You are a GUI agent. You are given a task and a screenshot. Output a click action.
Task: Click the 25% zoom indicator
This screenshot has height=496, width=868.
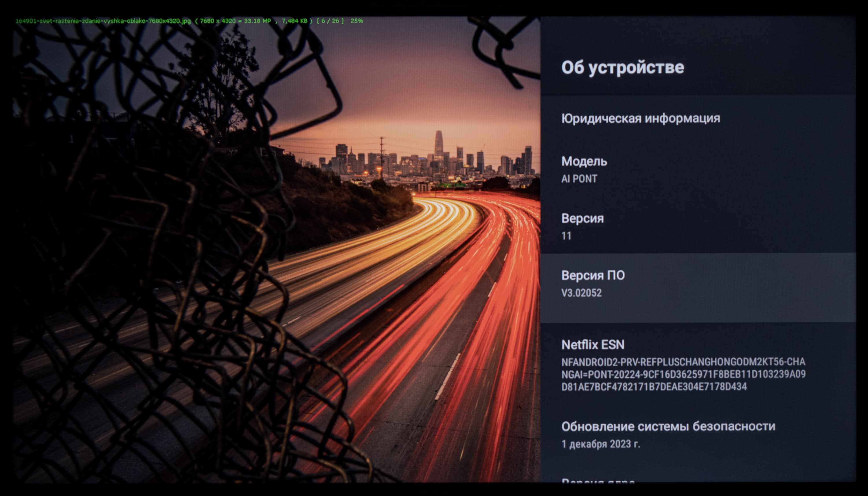[356, 21]
